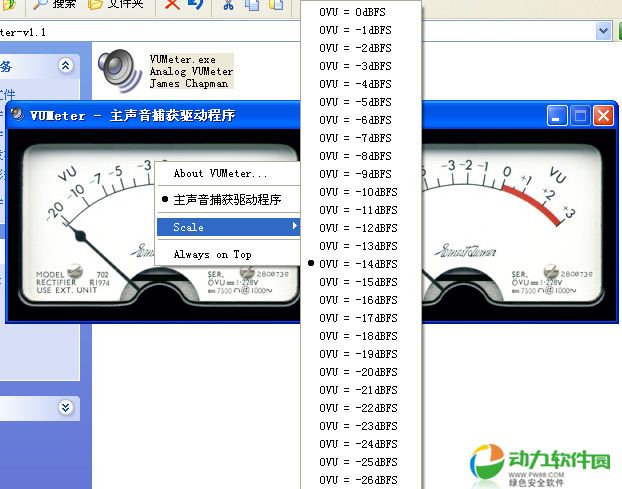The width and height of the screenshot is (622, 489).
Task: Set scale to 0VU = 0dBFS
Action: pyautogui.click(x=355, y=12)
